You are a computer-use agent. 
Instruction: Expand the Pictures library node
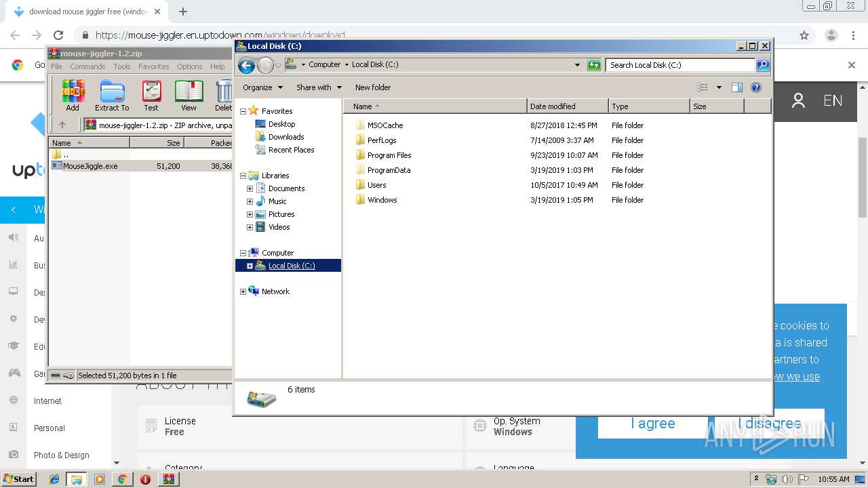tap(250, 214)
